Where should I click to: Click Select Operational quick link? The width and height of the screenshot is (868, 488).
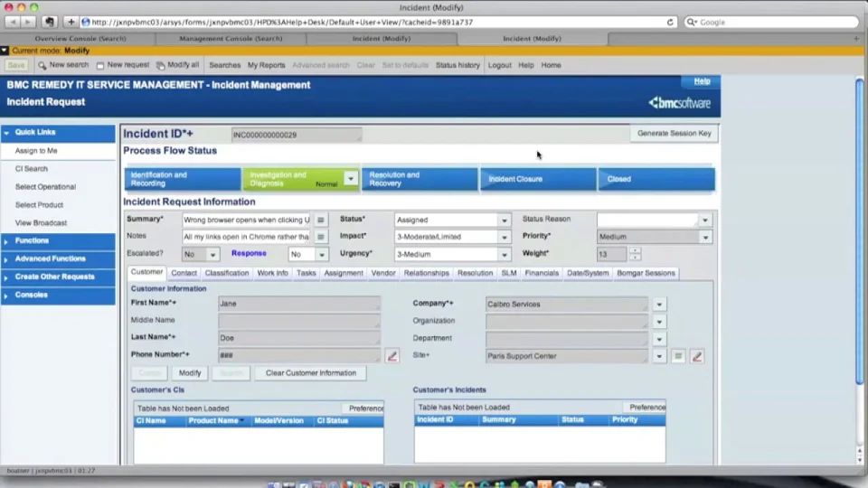[45, 187]
